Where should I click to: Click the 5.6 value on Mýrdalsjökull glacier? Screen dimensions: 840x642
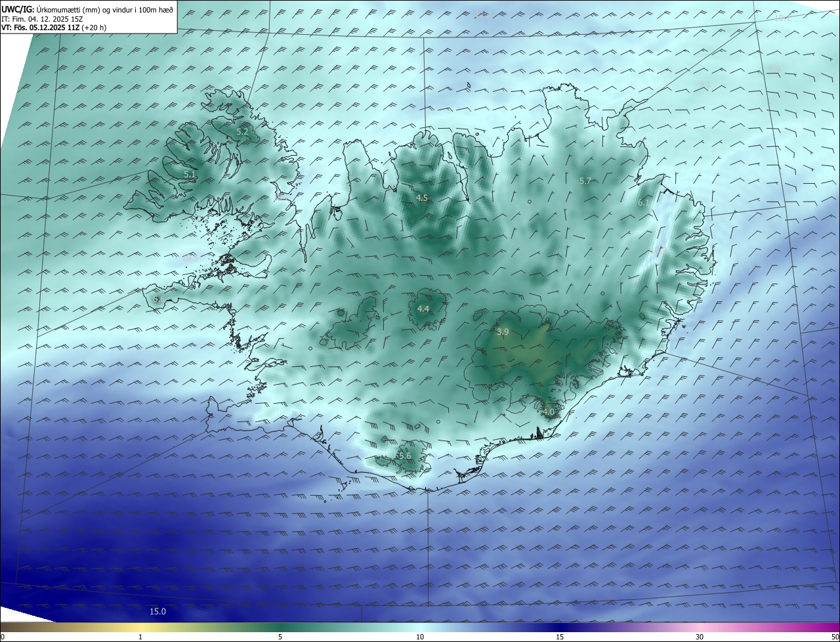pos(405,456)
